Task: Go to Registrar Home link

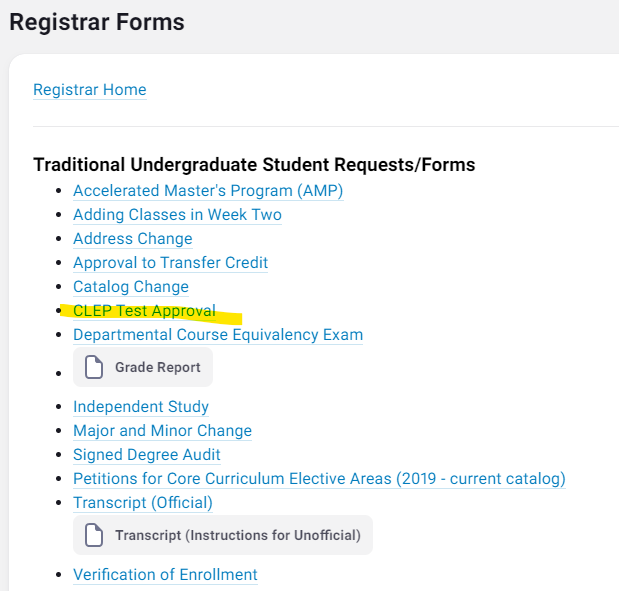Action: pos(90,90)
